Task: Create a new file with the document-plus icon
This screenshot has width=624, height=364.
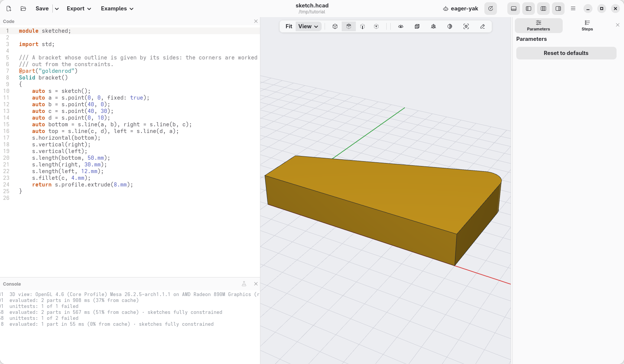Action: click(x=9, y=9)
